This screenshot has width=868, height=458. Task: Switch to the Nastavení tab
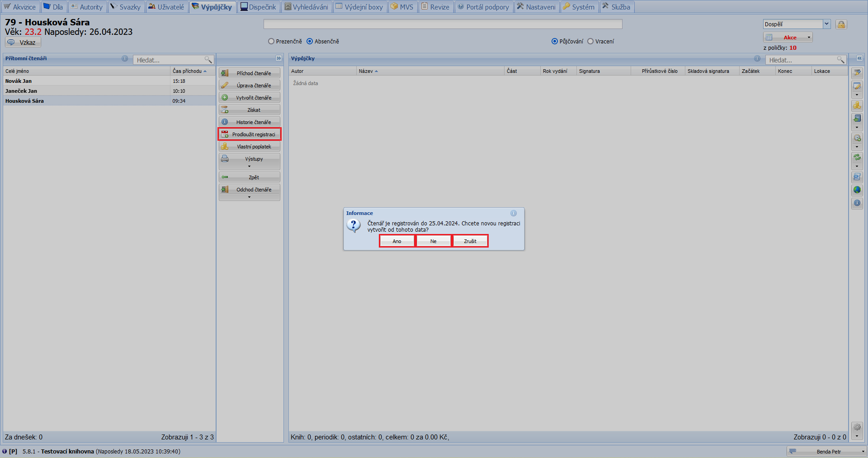pyautogui.click(x=537, y=7)
